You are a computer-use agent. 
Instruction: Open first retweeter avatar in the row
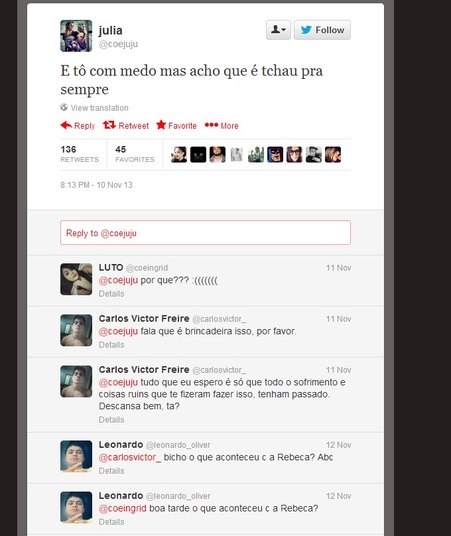click(x=179, y=155)
